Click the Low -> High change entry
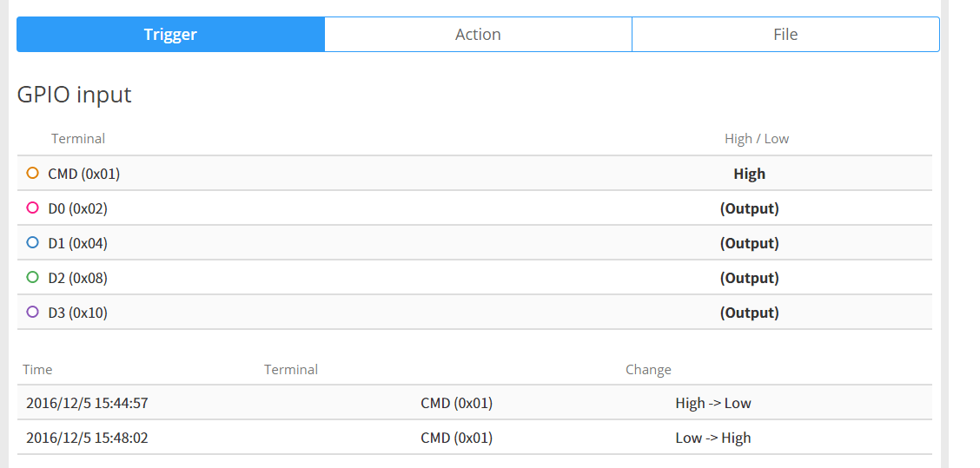 coord(712,438)
